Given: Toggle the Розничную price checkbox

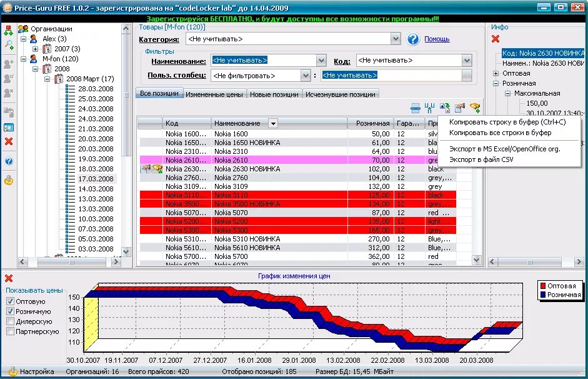Looking at the screenshot, I should (x=10, y=311).
